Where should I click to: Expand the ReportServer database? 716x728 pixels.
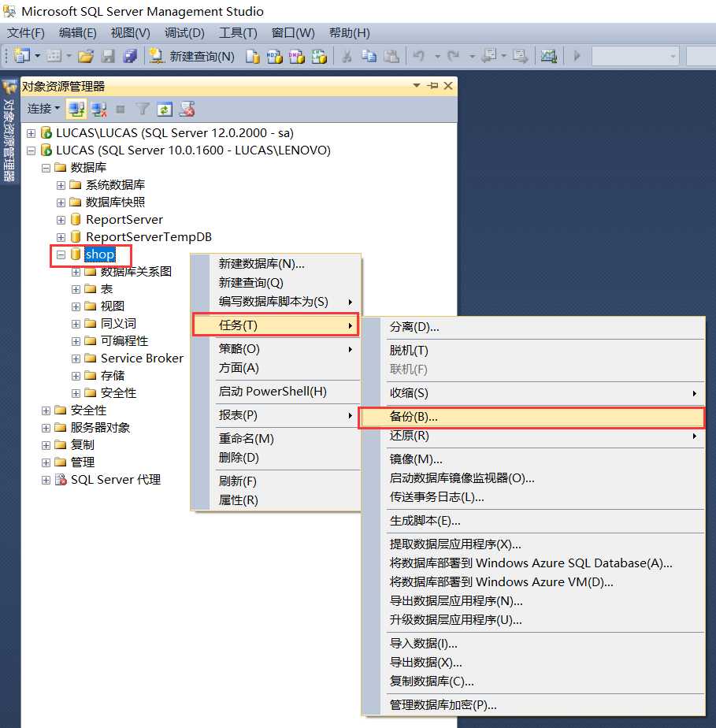(x=61, y=220)
